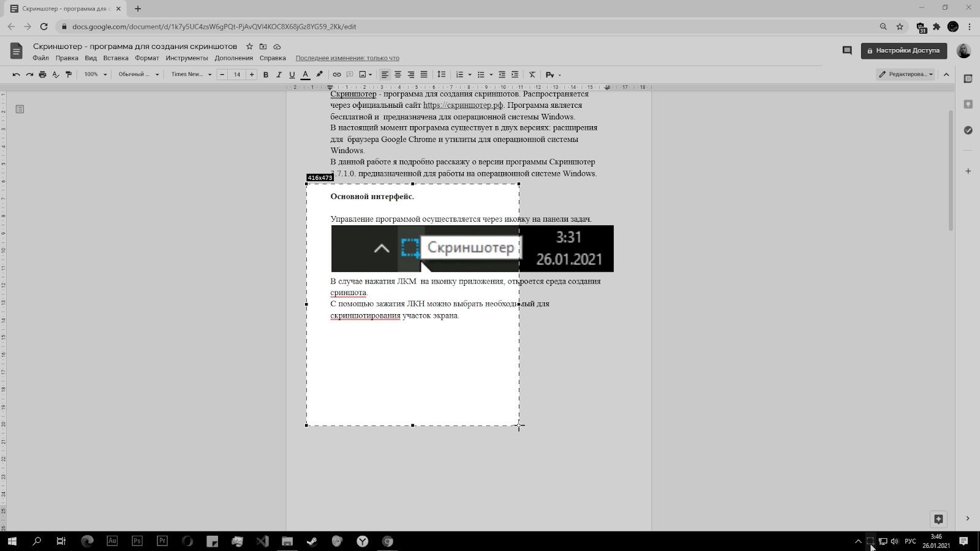
Task: Check the cloud save status icon
Action: (277, 47)
